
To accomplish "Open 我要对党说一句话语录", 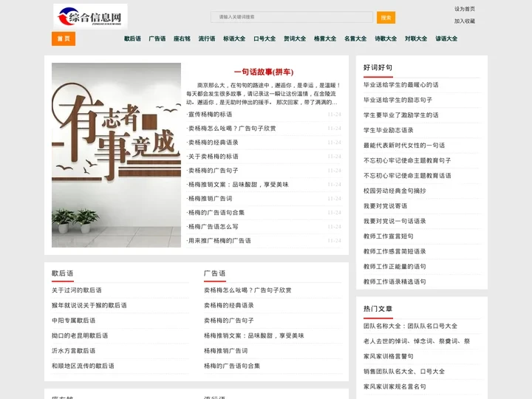I will pyautogui.click(x=395, y=221).
